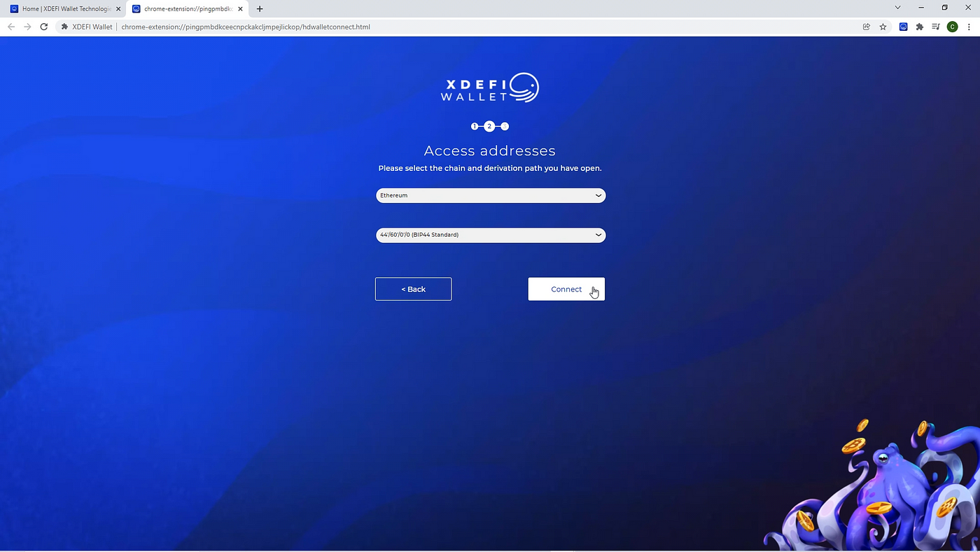Image resolution: width=980 pixels, height=552 pixels.
Task: Open the Chrome three-dot menu
Action: click(969, 27)
